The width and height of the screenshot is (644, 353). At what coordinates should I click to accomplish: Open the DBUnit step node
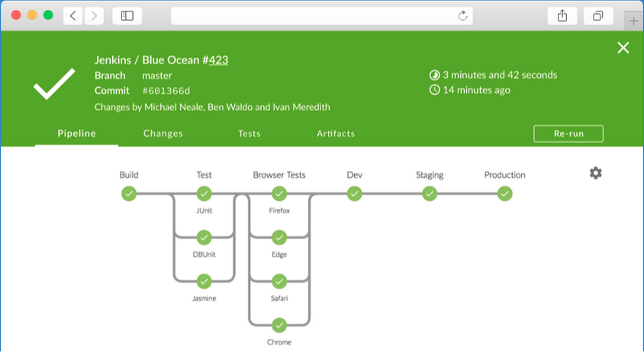[x=204, y=238]
